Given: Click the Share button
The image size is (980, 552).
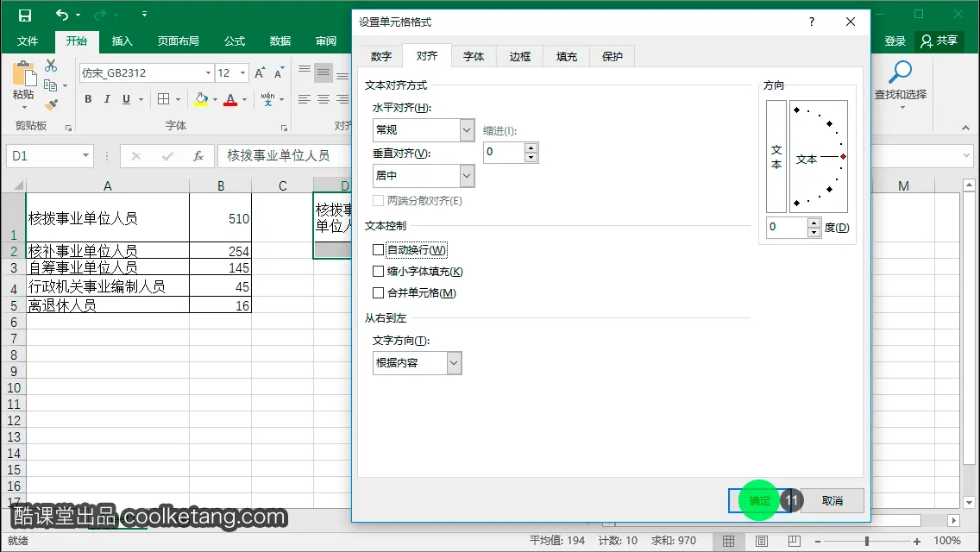Looking at the screenshot, I should 939,41.
